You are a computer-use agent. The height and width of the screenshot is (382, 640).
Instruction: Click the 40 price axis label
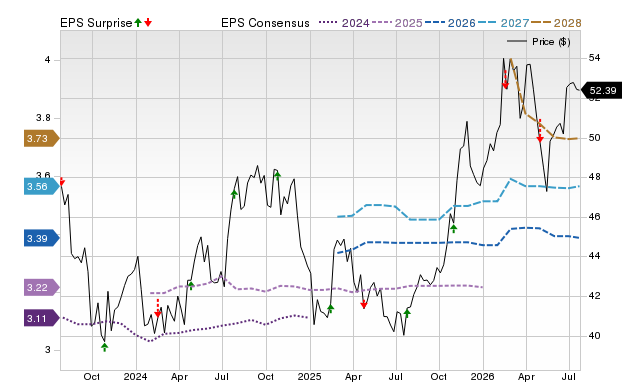click(x=594, y=335)
